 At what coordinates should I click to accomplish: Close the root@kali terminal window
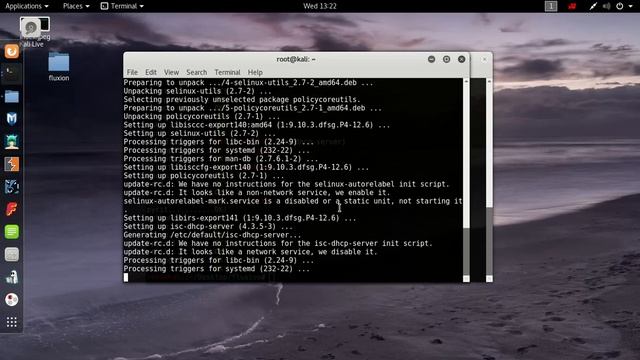click(x=462, y=59)
